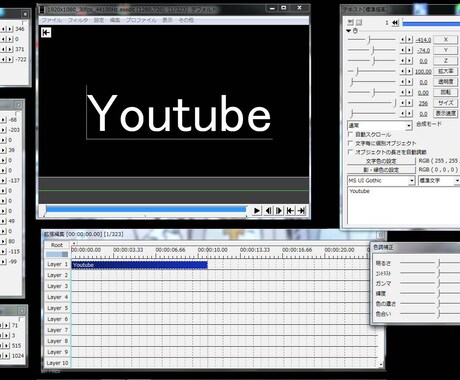The width and height of the screenshot is (460, 380).
Task: Decrease the Y value with its left arrow
Action: click(403, 50)
